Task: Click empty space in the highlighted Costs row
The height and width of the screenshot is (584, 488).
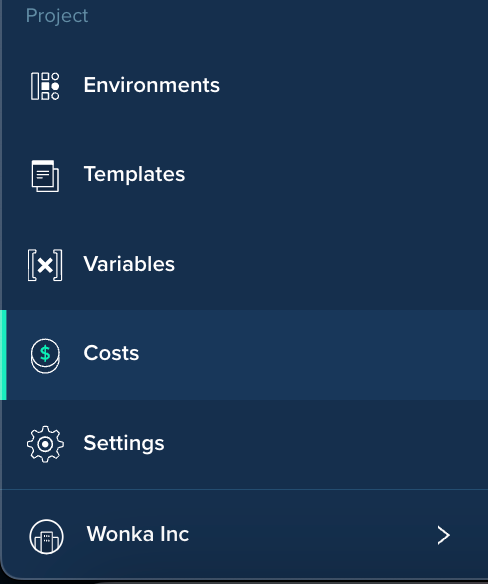Action: coord(298,355)
